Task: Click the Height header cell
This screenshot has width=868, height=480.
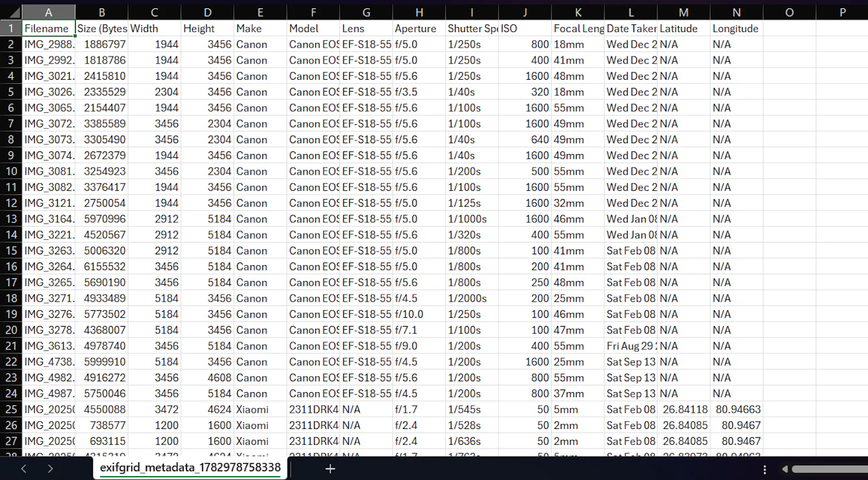Action: tap(207, 28)
